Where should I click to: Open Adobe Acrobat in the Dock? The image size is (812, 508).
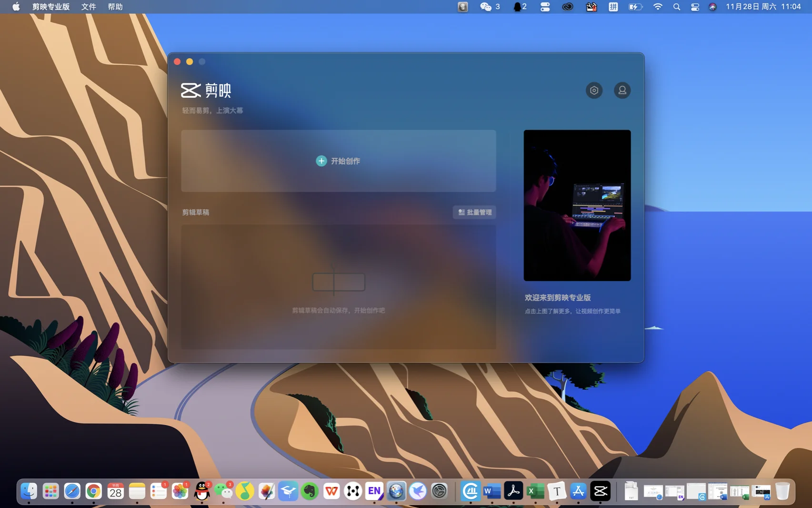[x=513, y=491]
